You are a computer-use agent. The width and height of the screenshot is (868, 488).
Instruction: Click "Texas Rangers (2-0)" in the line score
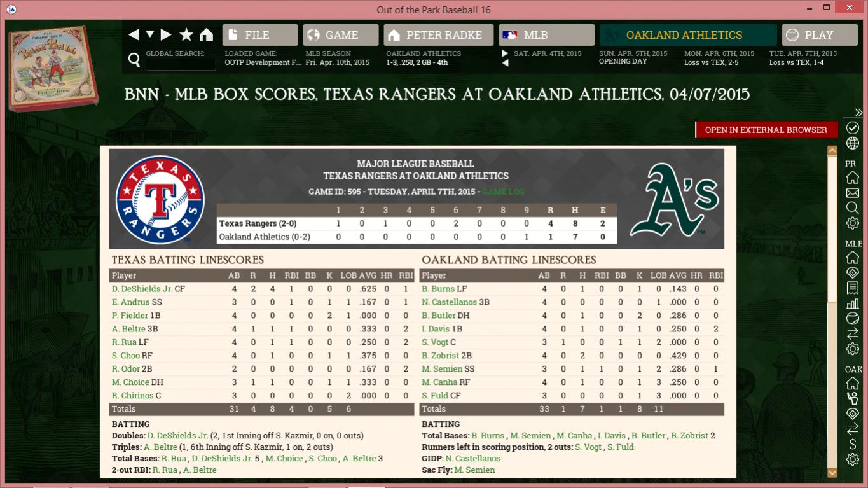[258, 223]
